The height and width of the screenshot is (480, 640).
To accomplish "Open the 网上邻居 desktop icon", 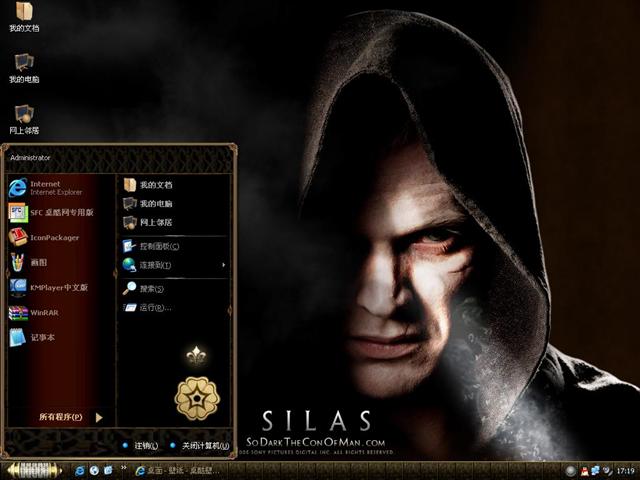I will pyautogui.click(x=24, y=119).
